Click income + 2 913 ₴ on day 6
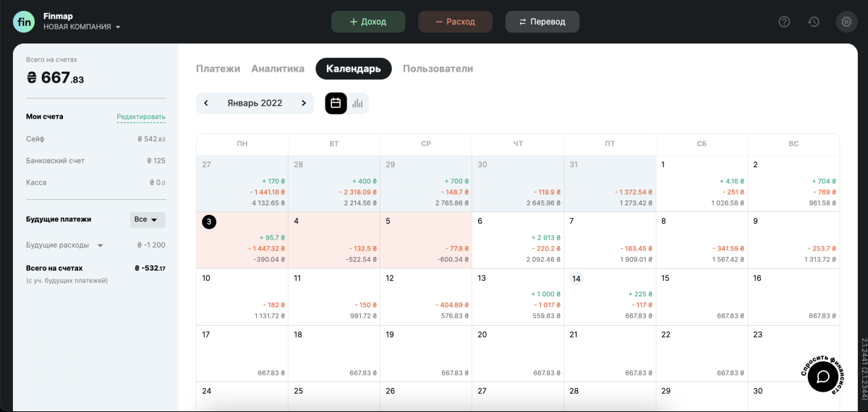The height and width of the screenshot is (412, 868). [545, 237]
